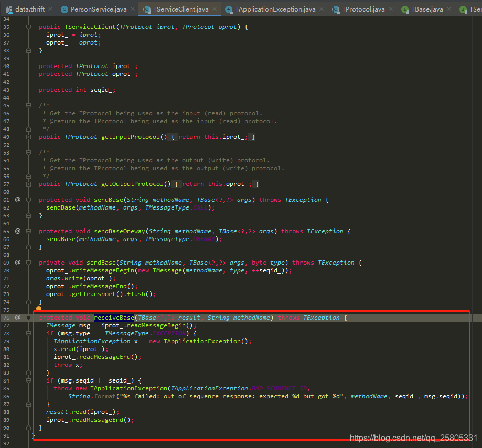Collapse the sendBase method fold region

pos(28,200)
